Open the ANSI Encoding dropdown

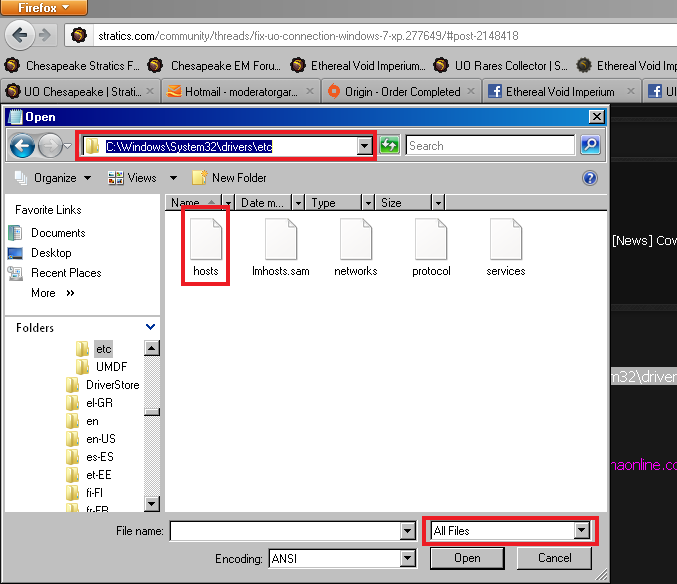coord(407,559)
